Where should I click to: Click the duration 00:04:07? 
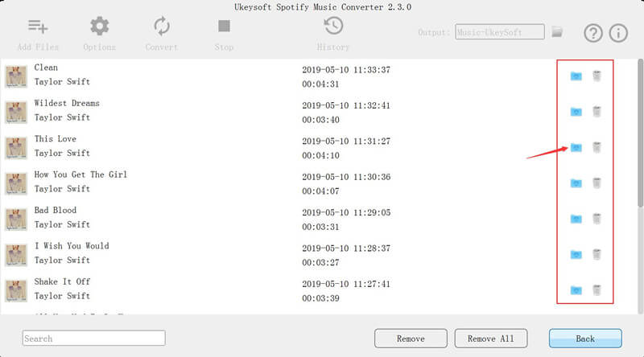(x=320, y=191)
